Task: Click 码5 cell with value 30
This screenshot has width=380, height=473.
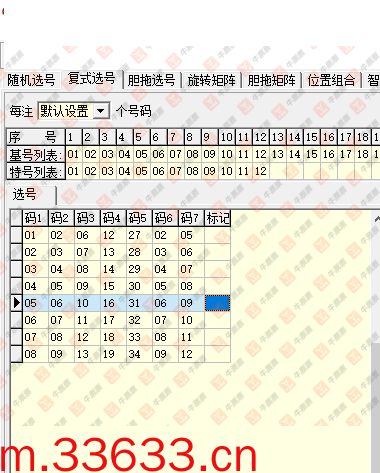Action: [x=139, y=286]
